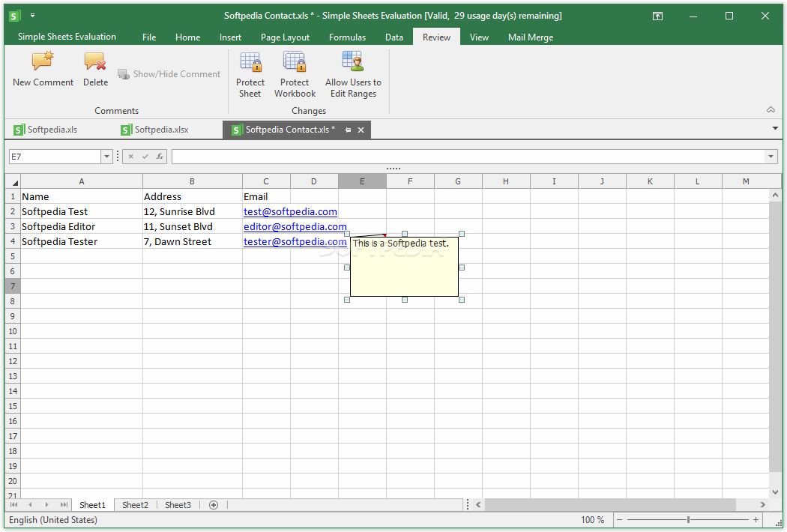Open test@softpedia.com email link
This screenshot has width=787, height=532.
click(x=290, y=212)
